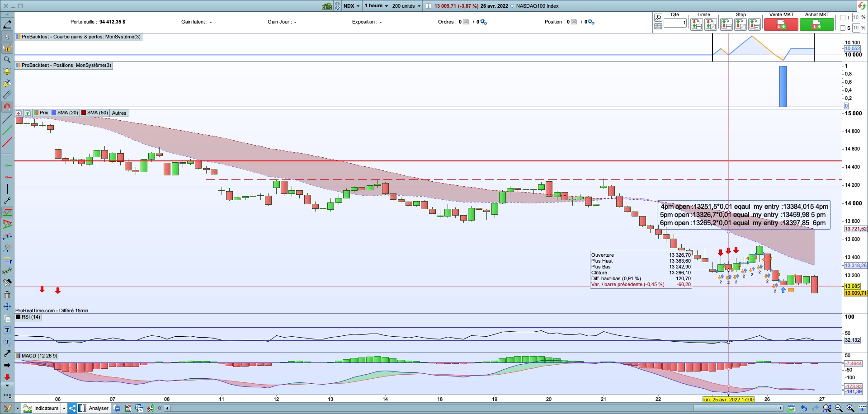Enable the S percent checkbox
The image size is (868, 414).
[x=843, y=28]
